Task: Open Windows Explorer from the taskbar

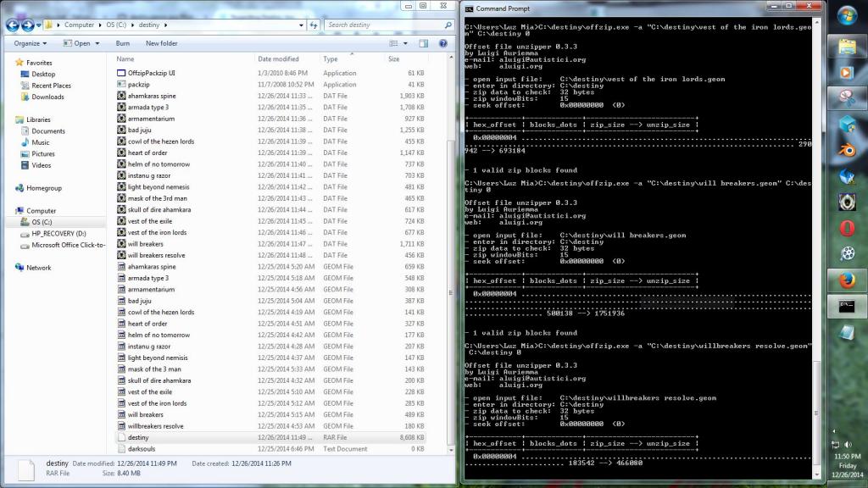Action: (847, 47)
